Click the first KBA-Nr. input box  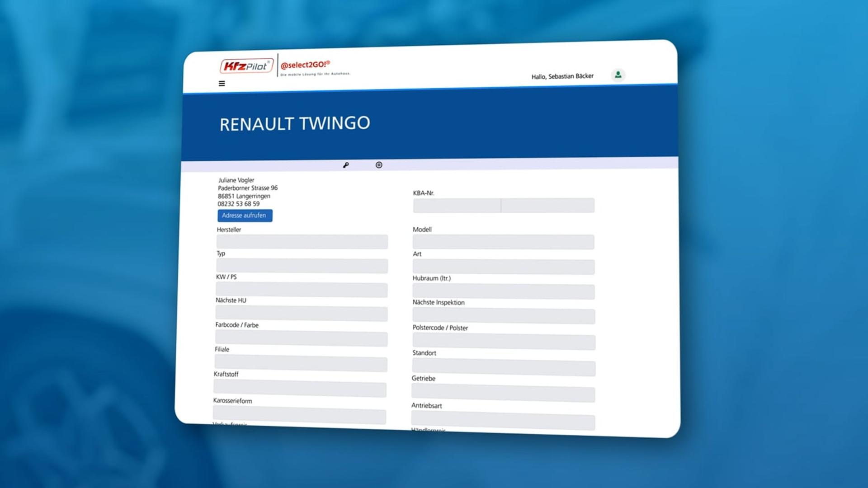click(457, 206)
